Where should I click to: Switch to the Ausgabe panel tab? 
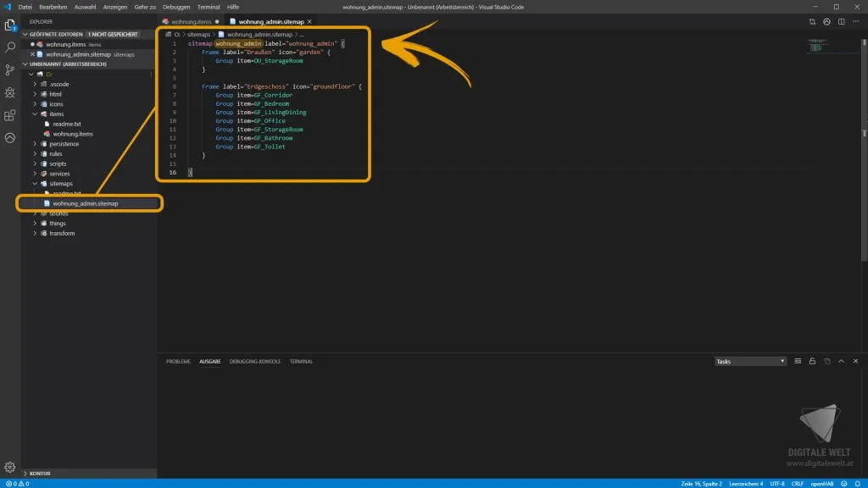(210, 361)
